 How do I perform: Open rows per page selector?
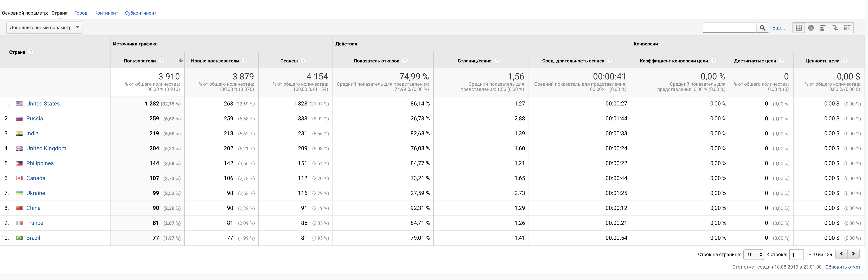[754, 254]
